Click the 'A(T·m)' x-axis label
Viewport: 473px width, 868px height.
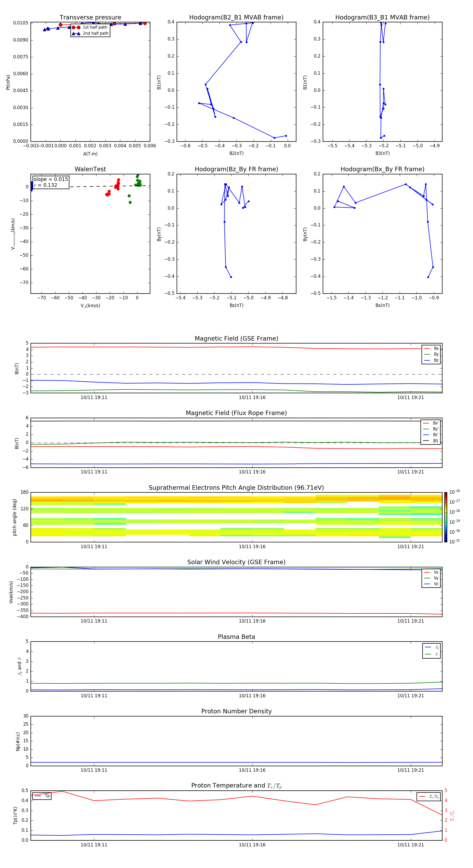click(x=90, y=154)
